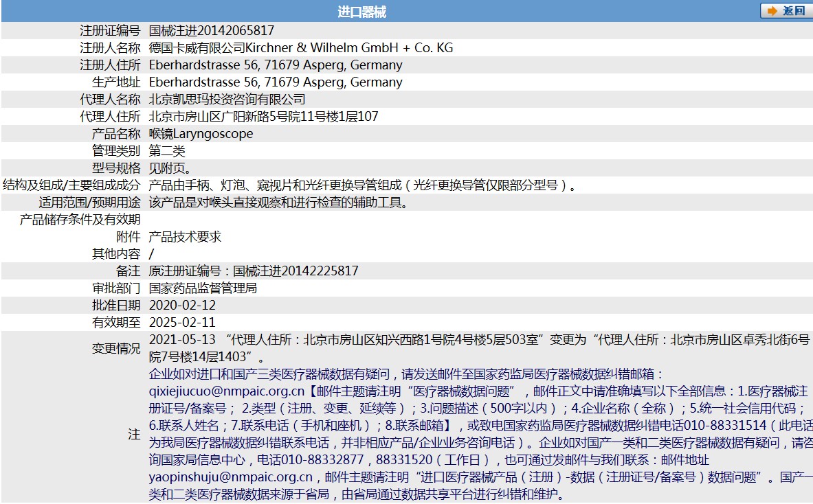Screen dimensions: 813x504
Task: Click the 注 note label
Action: 134,434
